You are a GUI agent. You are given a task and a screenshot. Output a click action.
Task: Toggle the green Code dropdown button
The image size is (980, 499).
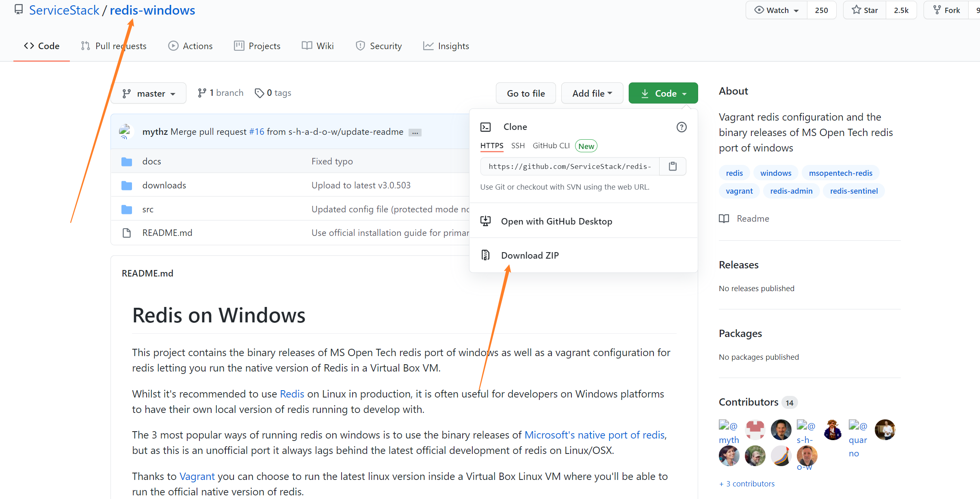point(663,93)
